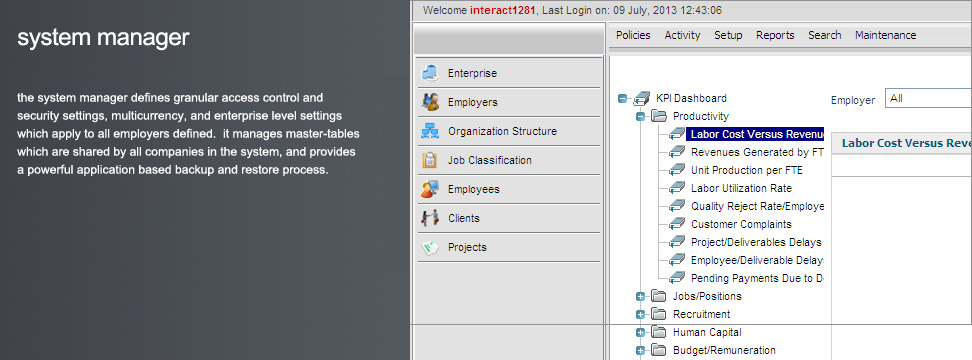Image resolution: width=972 pixels, height=360 pixels.
Task: Open the Projects module button
Action: [x=509, y=247]
